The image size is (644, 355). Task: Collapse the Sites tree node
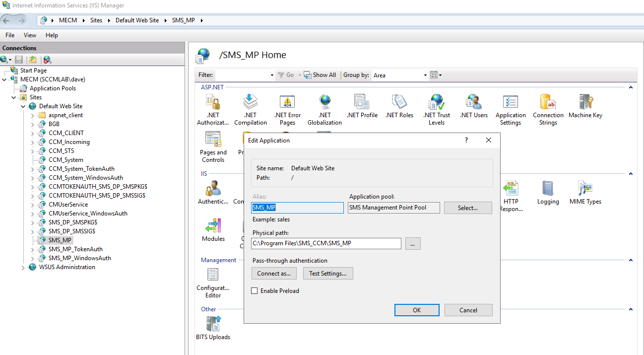tap(14, 97)
